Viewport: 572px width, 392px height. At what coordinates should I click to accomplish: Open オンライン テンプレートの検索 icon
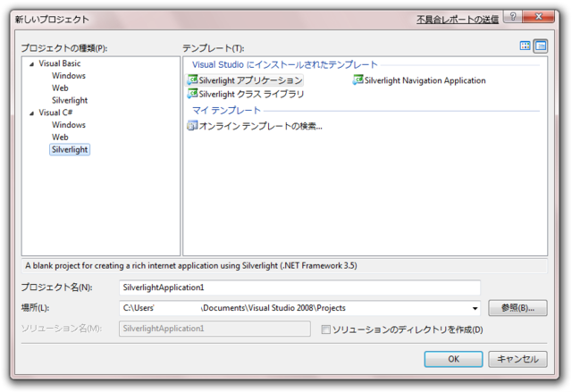point(192,126)
